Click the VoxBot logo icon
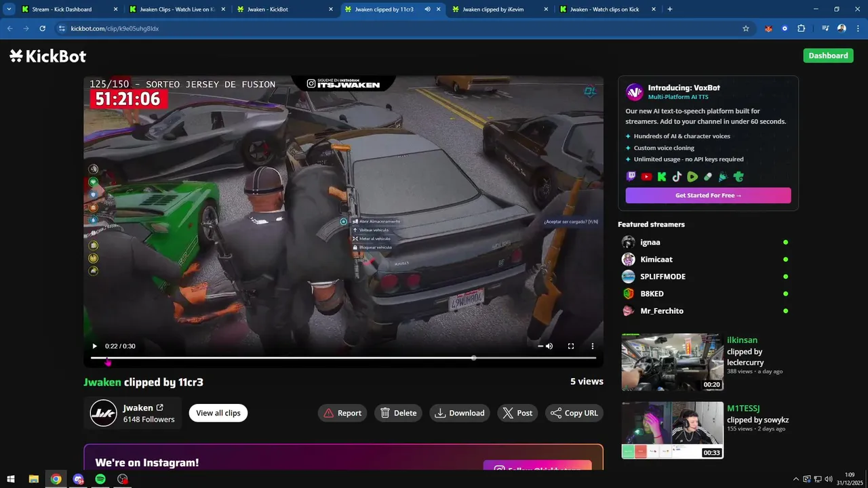This screenshot has height=488, width=868. [634, 92]
